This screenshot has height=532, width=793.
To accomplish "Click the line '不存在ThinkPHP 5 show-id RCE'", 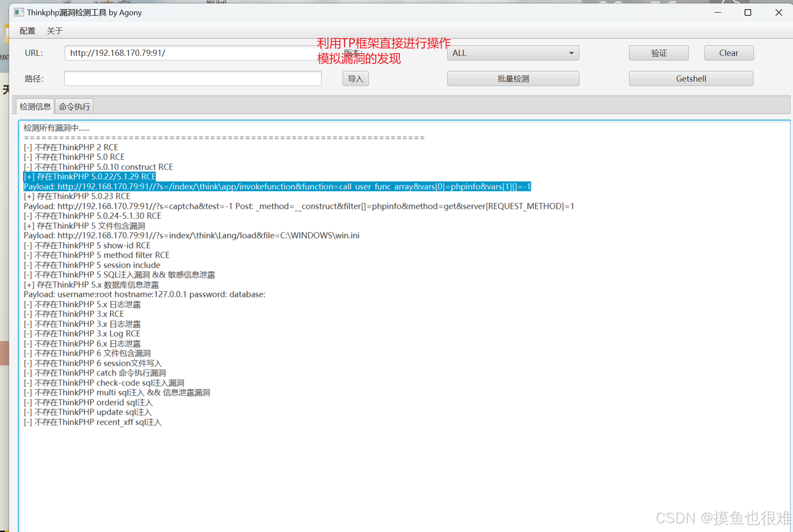I will [87, 246].
